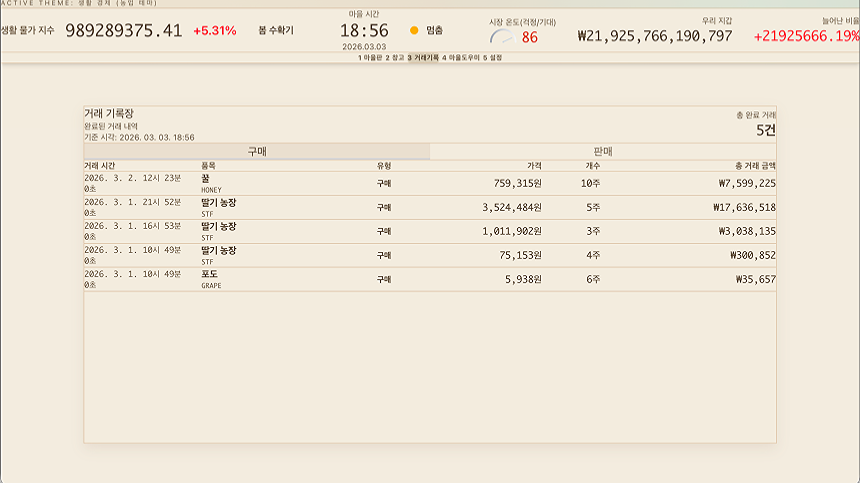The width and height of the screenshot is (860, 483).
Task: Click the market temperature gauge icon
Action: coord(501,37)
